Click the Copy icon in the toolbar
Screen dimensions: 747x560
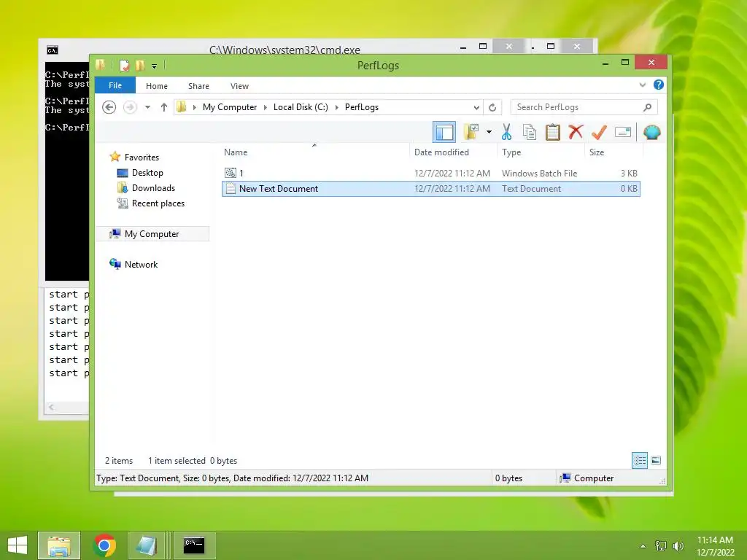click(x=530, y=132)
